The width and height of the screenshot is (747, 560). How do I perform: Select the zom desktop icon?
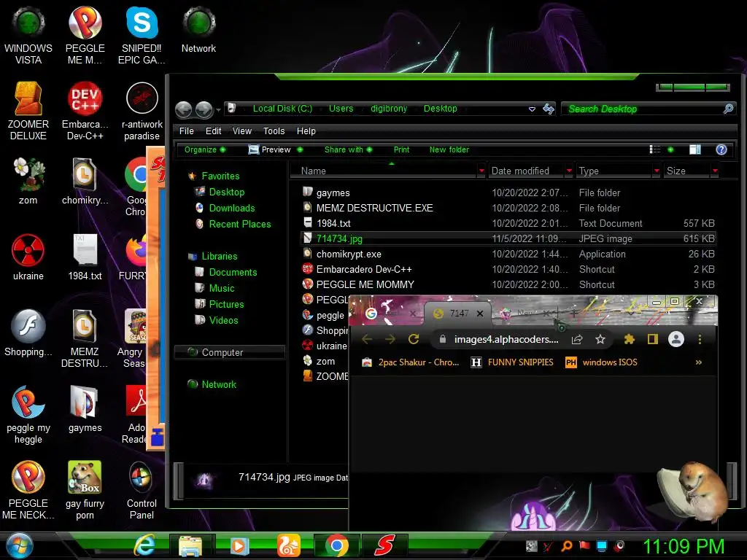pos(28,182)
